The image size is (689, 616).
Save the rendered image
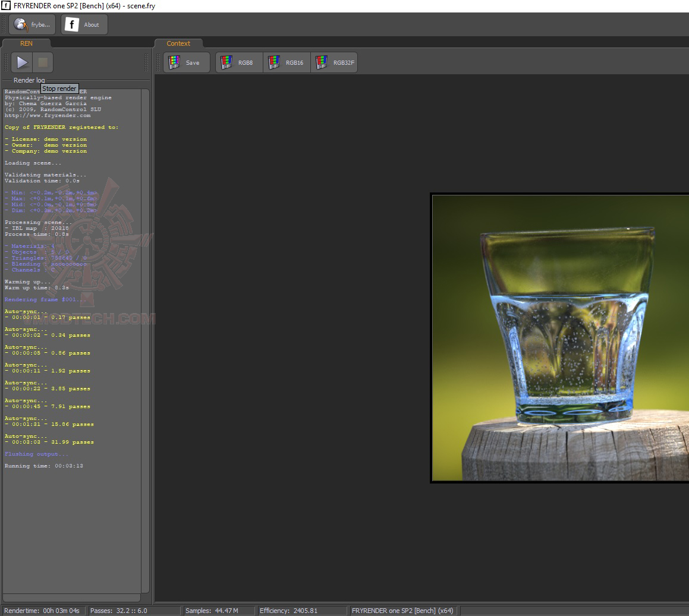[x=186, y=62]
